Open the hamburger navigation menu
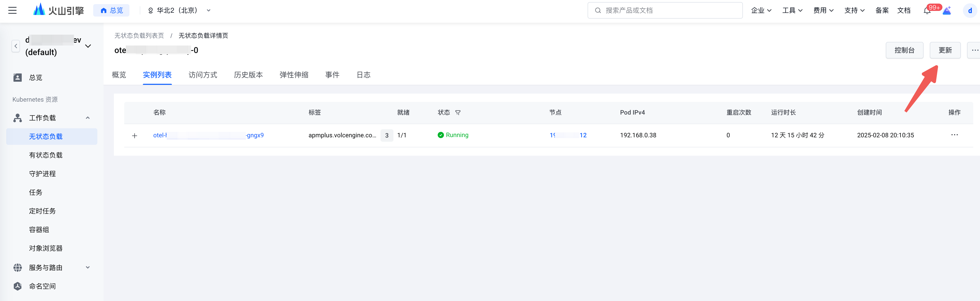Viewport: 980px width, 301px height. (12, 10)
